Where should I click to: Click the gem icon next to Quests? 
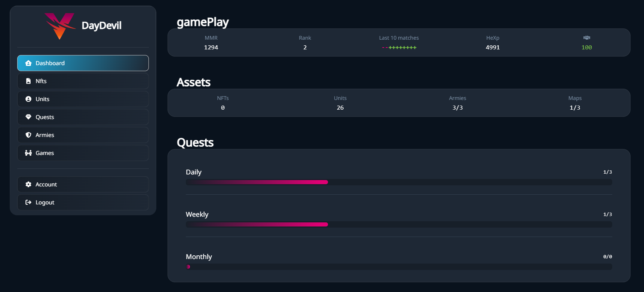click(x=28, y=117)
